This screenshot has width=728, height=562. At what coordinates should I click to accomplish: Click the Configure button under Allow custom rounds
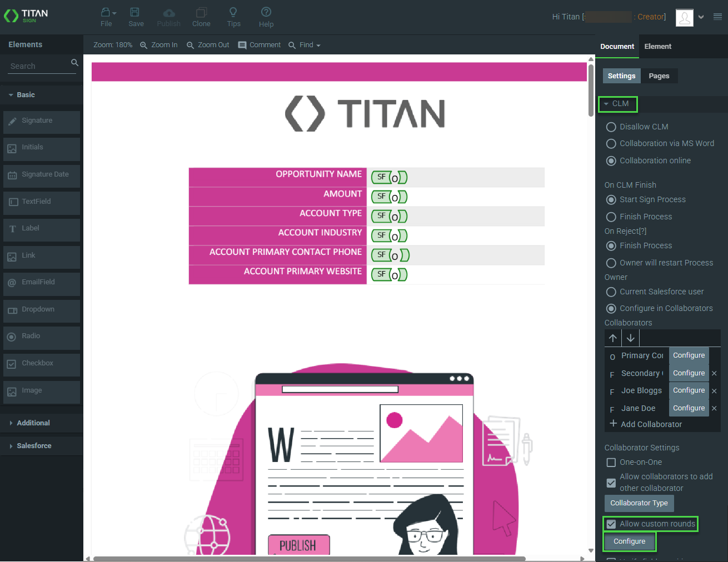click(x=629, y=541)
